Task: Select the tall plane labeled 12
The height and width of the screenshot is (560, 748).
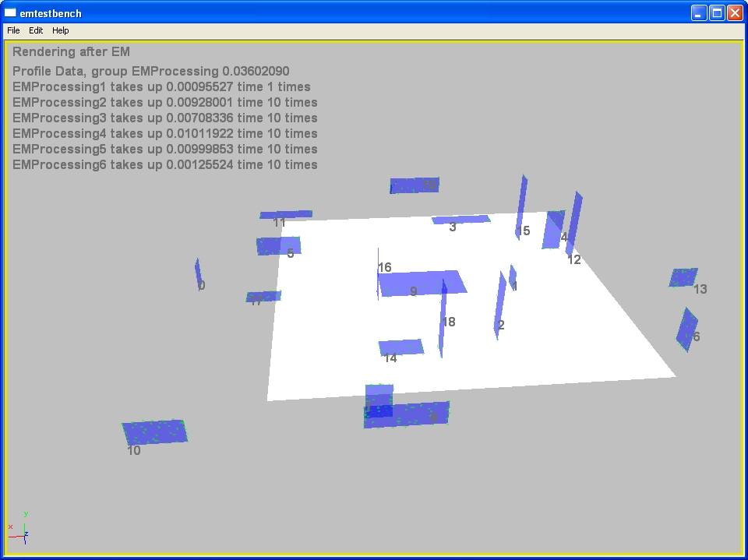Action: (x=575, y=220)
